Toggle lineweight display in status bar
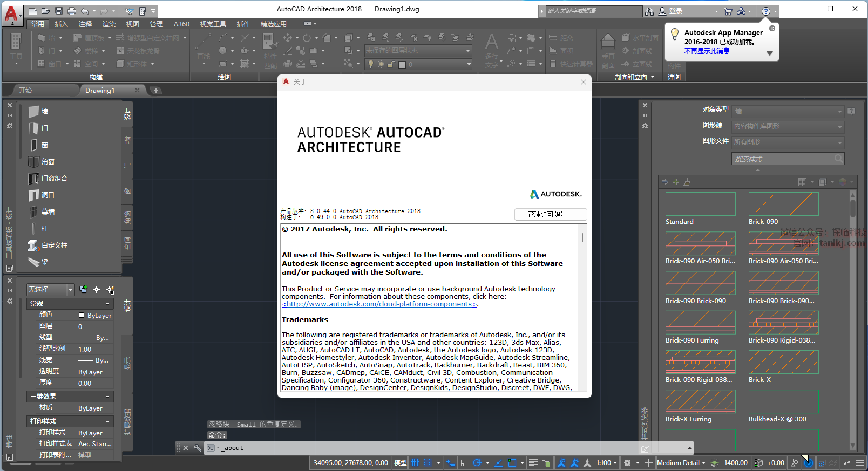 533,463
